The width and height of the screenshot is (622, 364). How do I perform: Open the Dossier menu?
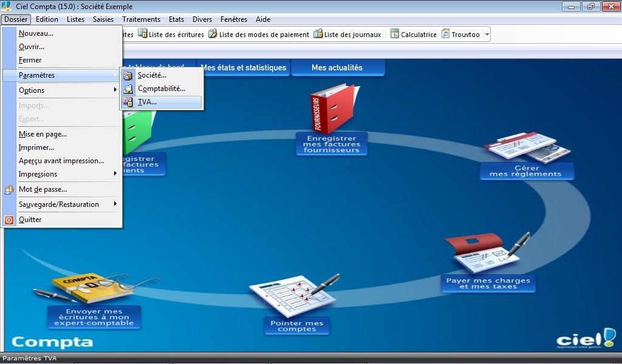pyautogui.click(x=16, y=19)
